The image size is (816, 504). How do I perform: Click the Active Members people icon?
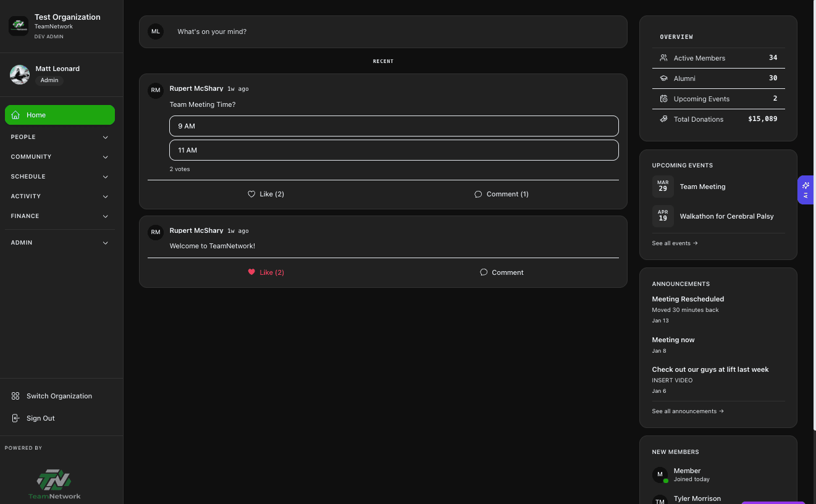point(663,57)
